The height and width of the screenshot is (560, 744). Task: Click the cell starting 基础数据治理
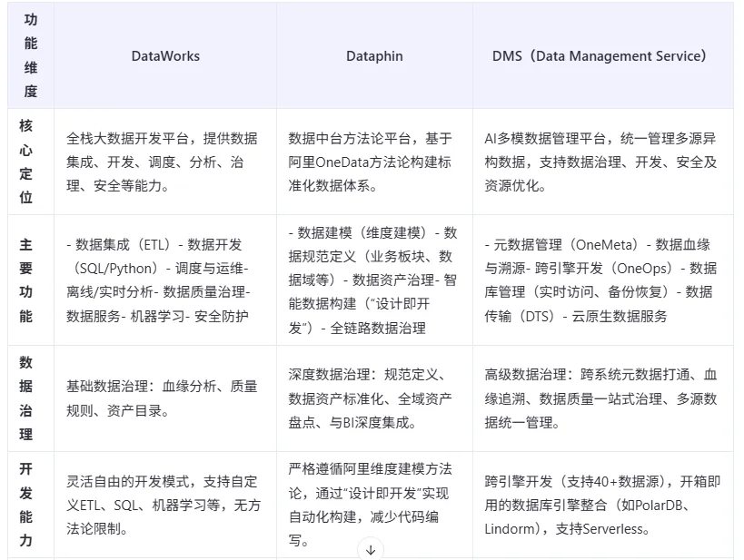click(165, 398)
